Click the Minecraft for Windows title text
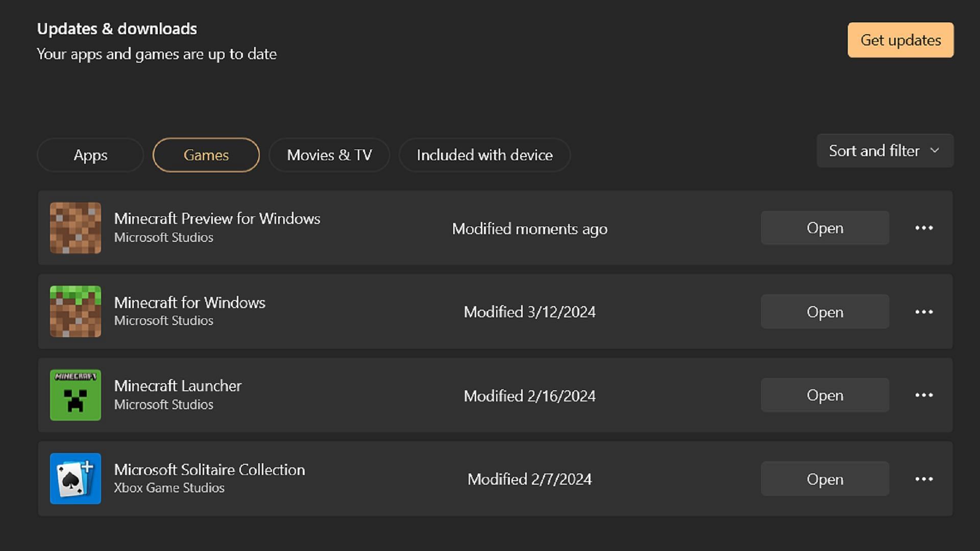The width and height of the screenshot is (980, 551). point(189,303)
